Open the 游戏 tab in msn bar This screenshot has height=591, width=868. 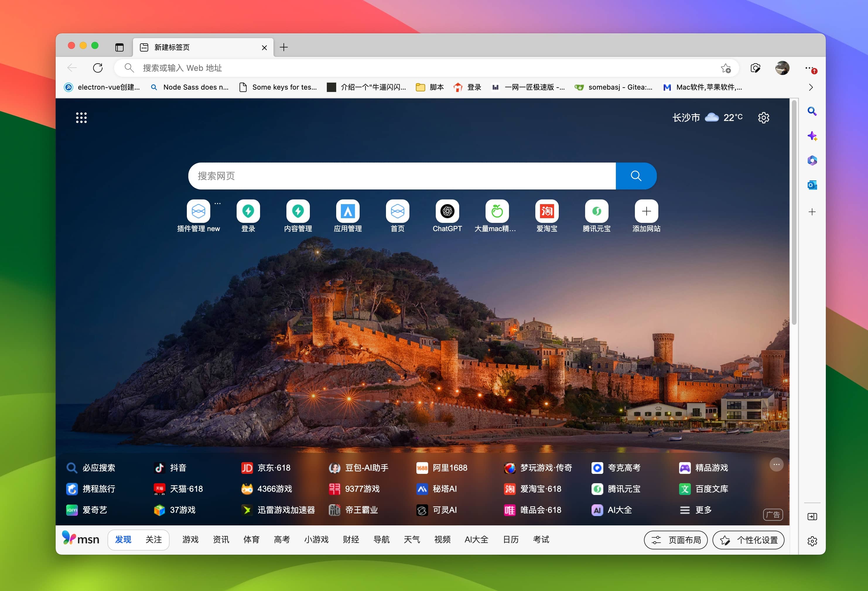(x=190, y=540)
